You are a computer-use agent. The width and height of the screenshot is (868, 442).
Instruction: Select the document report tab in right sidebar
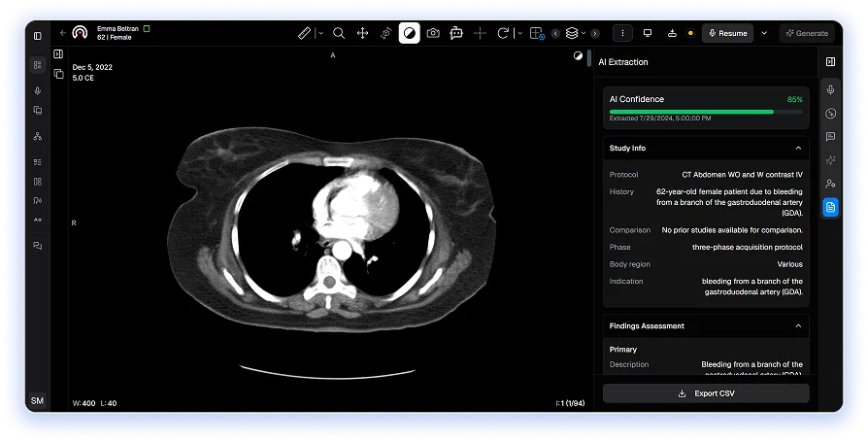(831, 207)
